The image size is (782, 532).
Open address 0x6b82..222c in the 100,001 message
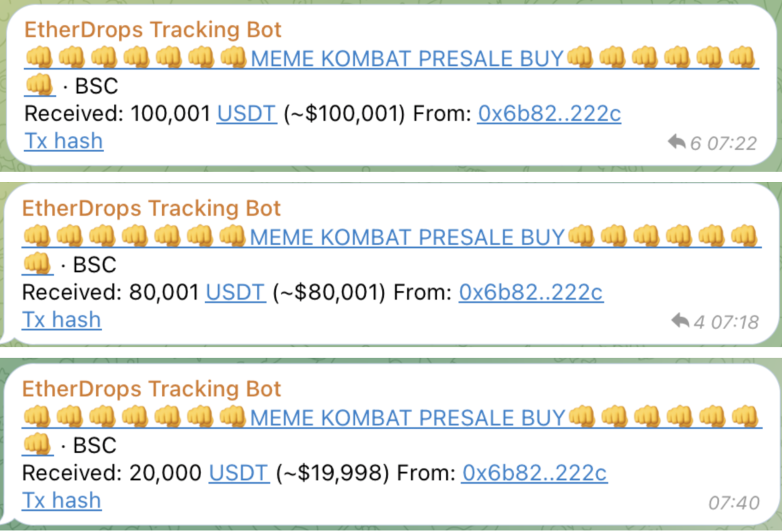click(549, 114)
